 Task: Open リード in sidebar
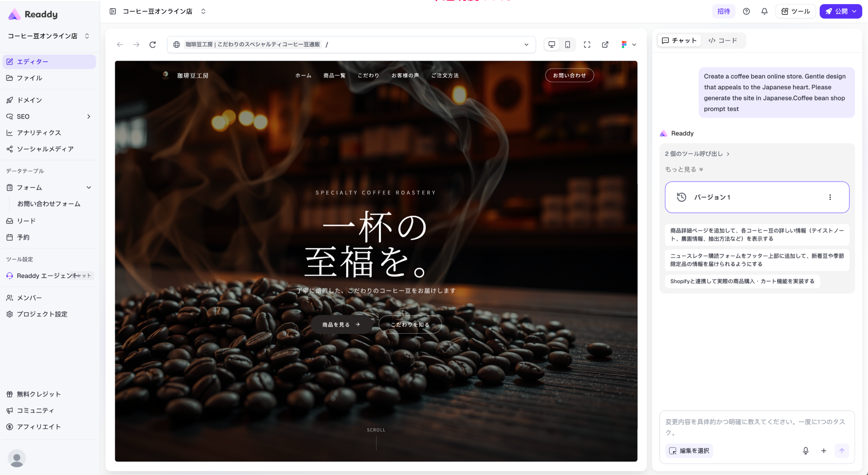click(49, 221)
